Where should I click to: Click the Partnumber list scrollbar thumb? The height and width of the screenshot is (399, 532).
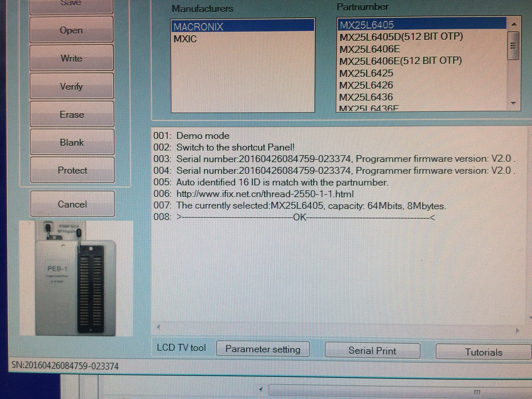point(513,46)
